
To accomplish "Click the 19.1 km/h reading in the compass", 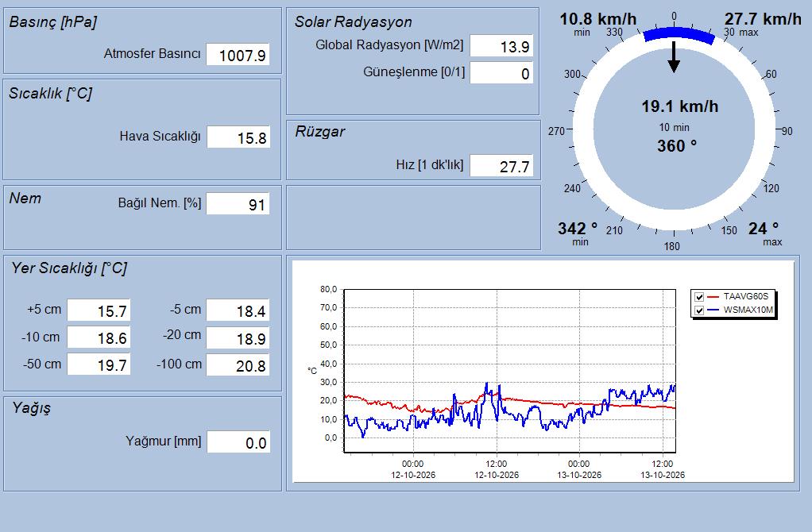I will click(680, 106).
